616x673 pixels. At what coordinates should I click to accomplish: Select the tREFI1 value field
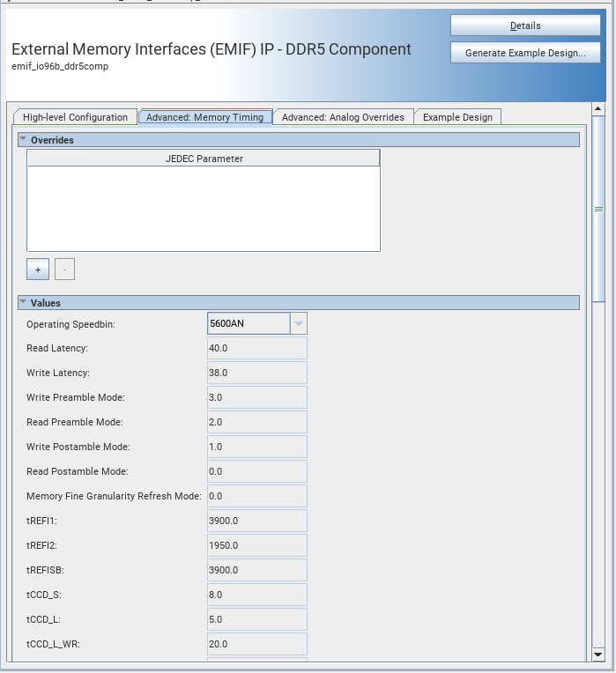[256, 521]
